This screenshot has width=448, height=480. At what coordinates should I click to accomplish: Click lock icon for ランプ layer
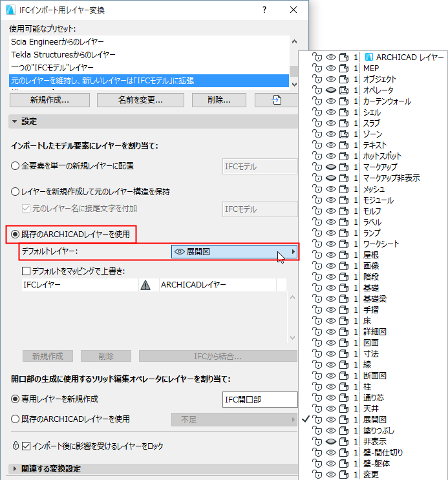pyautogui.click(x=317, y=233)
